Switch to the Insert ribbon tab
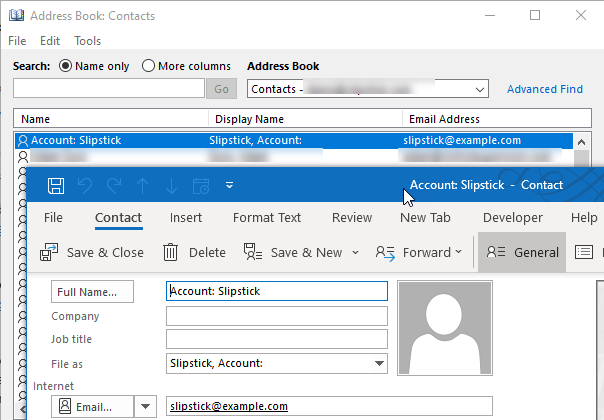This screenshot has height=420, width=604. click(x=186, y=218)
